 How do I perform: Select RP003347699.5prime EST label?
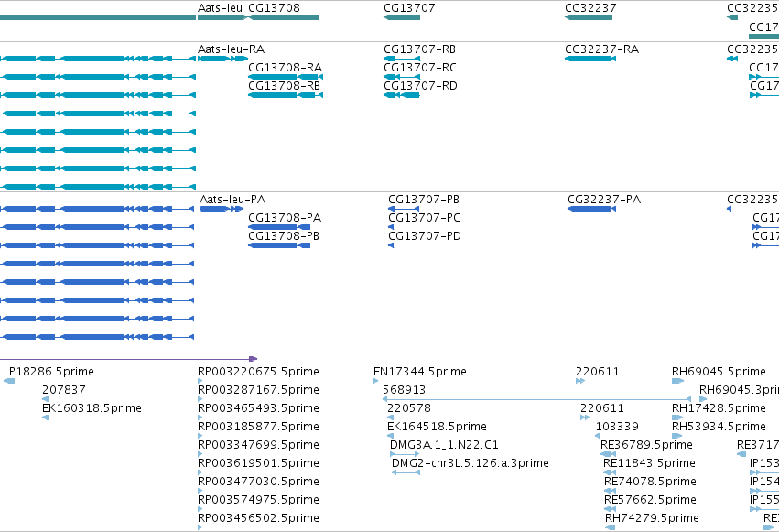click(258, 445)
